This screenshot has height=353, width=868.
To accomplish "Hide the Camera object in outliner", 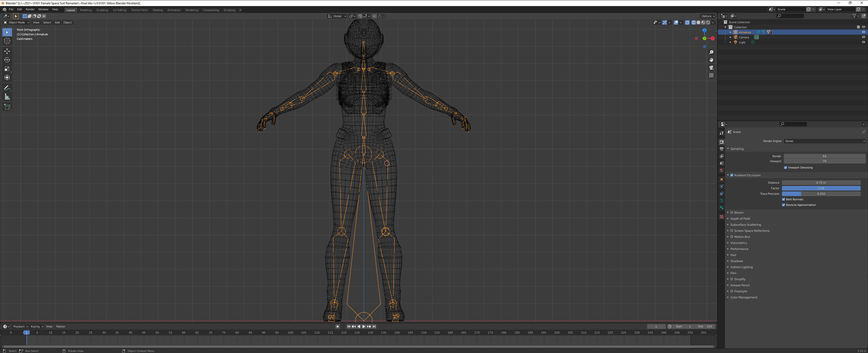I will click(x=863, y=37).
